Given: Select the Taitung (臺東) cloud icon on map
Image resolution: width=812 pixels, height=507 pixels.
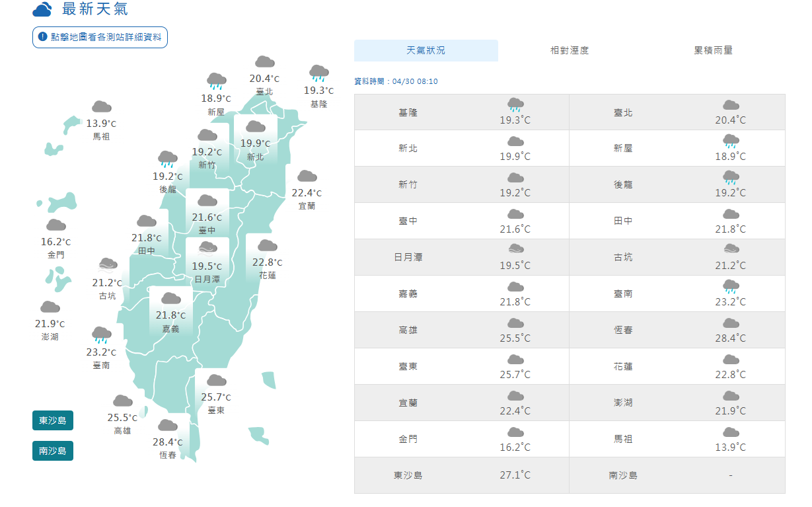Looking at the screenshot, I should (x=216, y=381).
